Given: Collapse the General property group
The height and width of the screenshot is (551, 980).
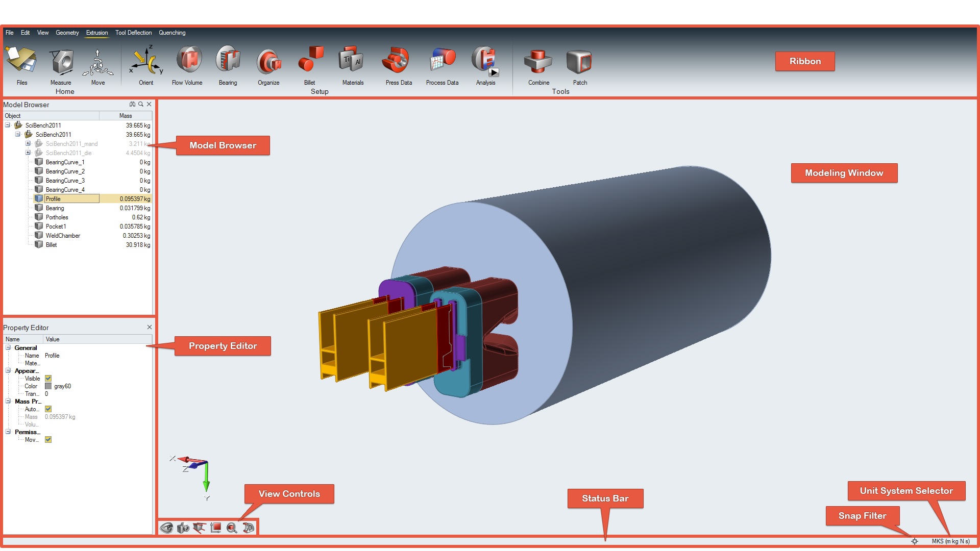Looking at the screenshot, I should pyautogui.click(x=8, y=348).
